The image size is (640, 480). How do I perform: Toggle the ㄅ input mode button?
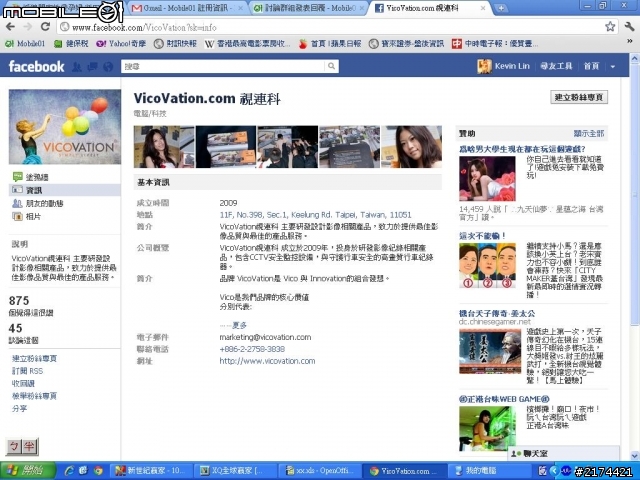[14, 446]
